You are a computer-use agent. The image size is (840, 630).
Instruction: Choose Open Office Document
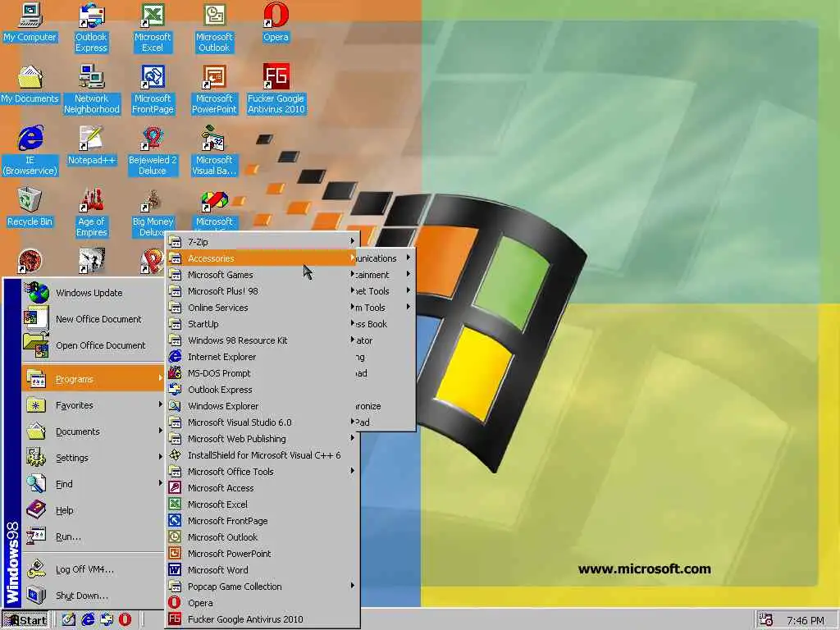(94, 345)
